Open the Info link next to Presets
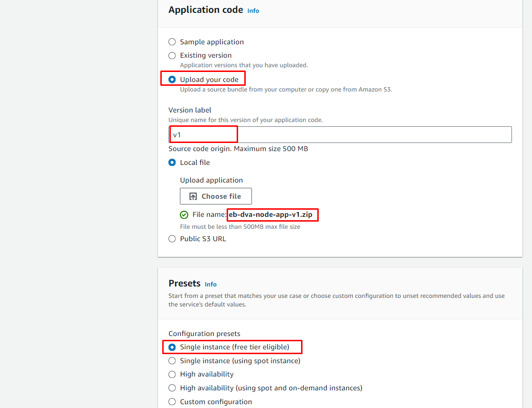Viewport: 532px width, 408px height. coord(210,284)
